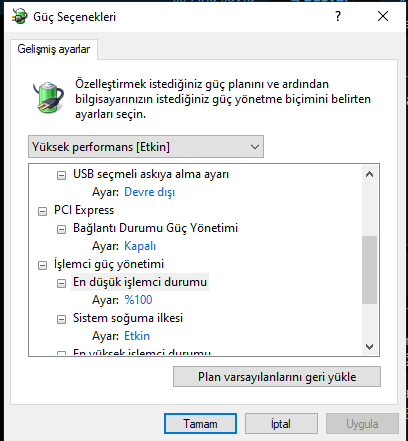The image size is (408, 441).
Task: Collapse the PCI Express node
Action: coord(42,211)
